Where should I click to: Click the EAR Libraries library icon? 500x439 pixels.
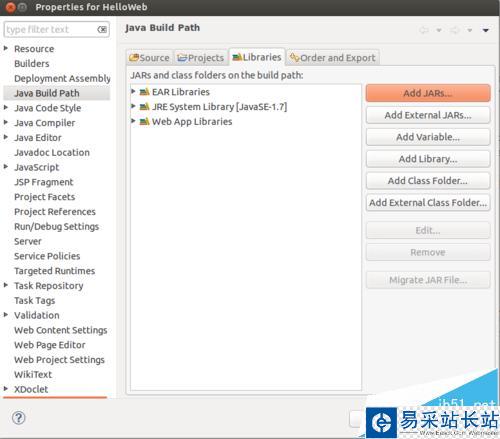[144, 92]
